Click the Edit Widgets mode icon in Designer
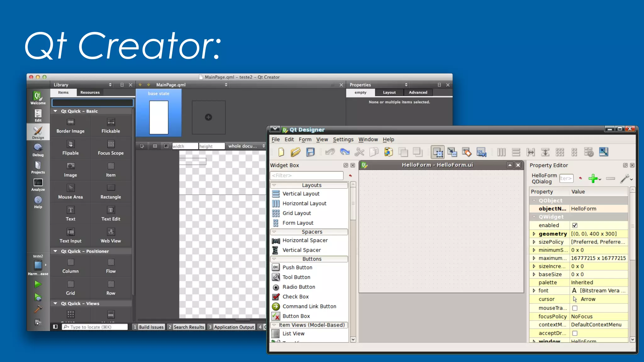Image resolution: width=644 pixels, height=362 pixels. [x=437, y=152]
